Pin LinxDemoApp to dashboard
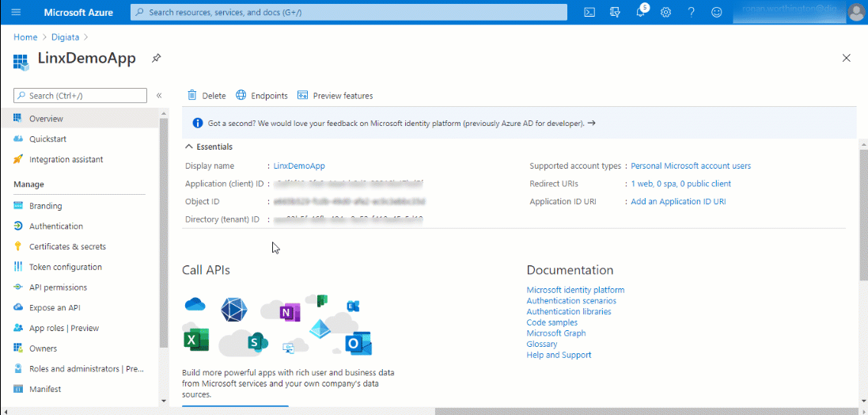The width and height of the screenshot is (868, 415). pyautogui.click(x=157, y=58)
